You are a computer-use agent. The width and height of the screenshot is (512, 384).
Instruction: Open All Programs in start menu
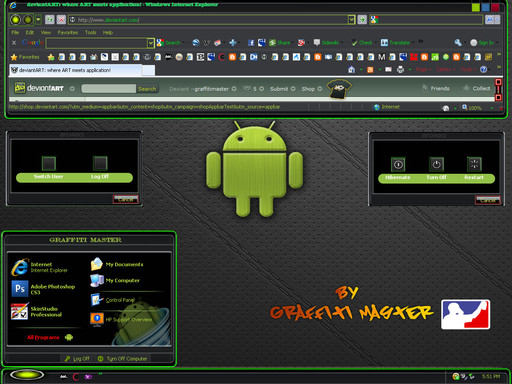43,337
